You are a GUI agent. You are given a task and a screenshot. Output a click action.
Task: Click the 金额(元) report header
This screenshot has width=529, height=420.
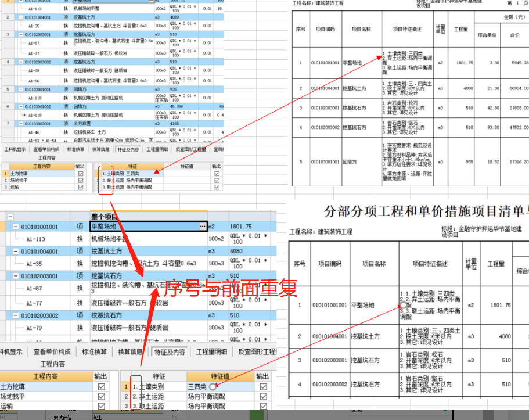tap(514, 17)
